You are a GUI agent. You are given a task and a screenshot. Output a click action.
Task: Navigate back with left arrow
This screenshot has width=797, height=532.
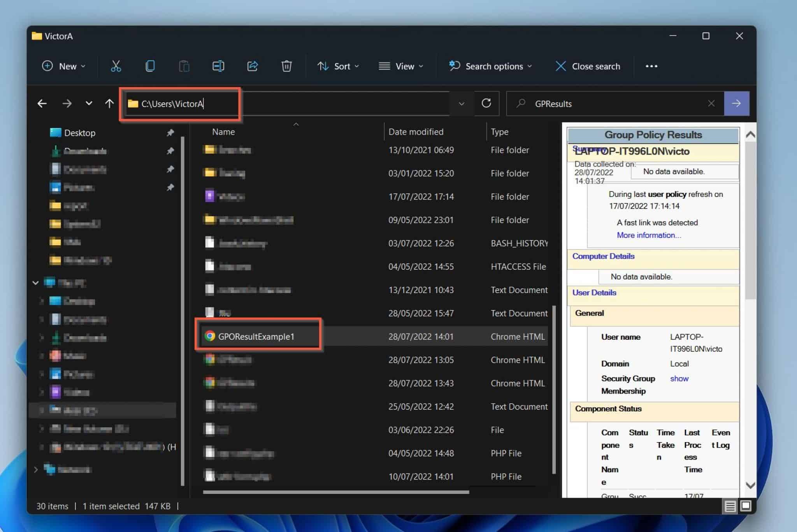(x=42, y=104)
